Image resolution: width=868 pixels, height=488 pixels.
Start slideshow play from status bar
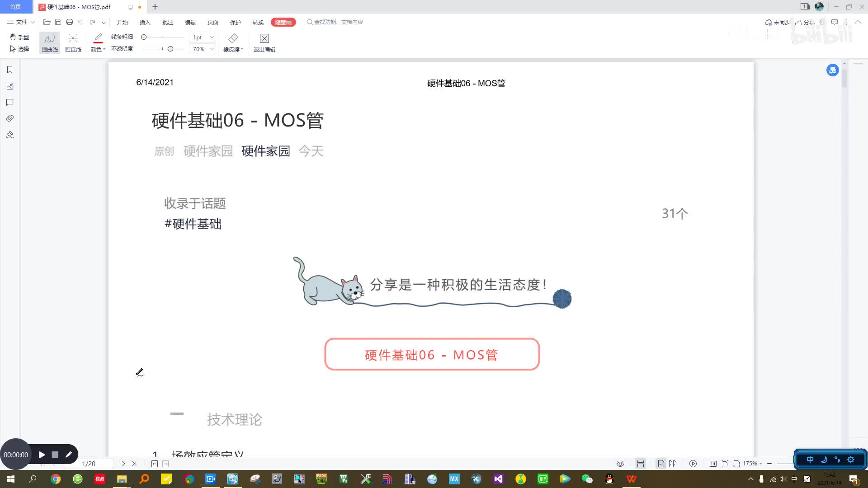[693, 464]
